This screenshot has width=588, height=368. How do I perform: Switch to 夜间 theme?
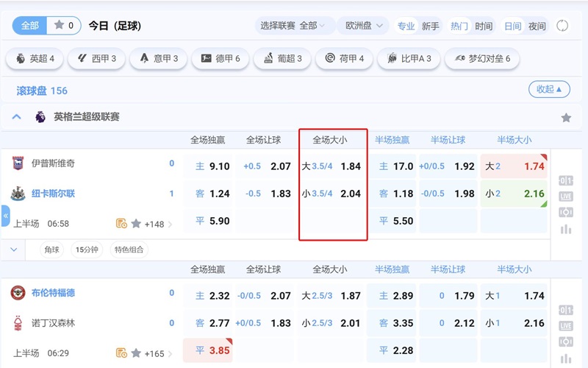coord(537,26)
